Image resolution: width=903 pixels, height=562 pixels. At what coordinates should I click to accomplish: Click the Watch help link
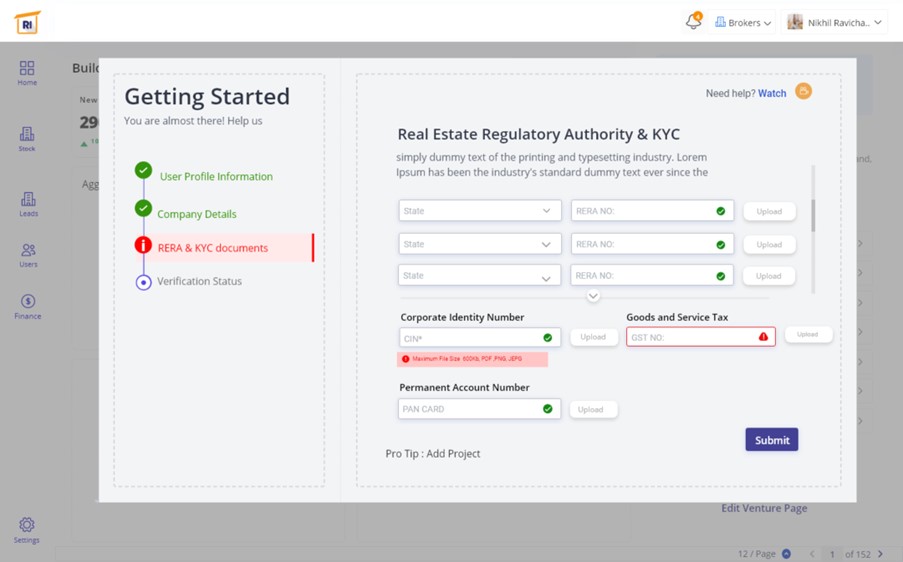(x=772, y=93)
